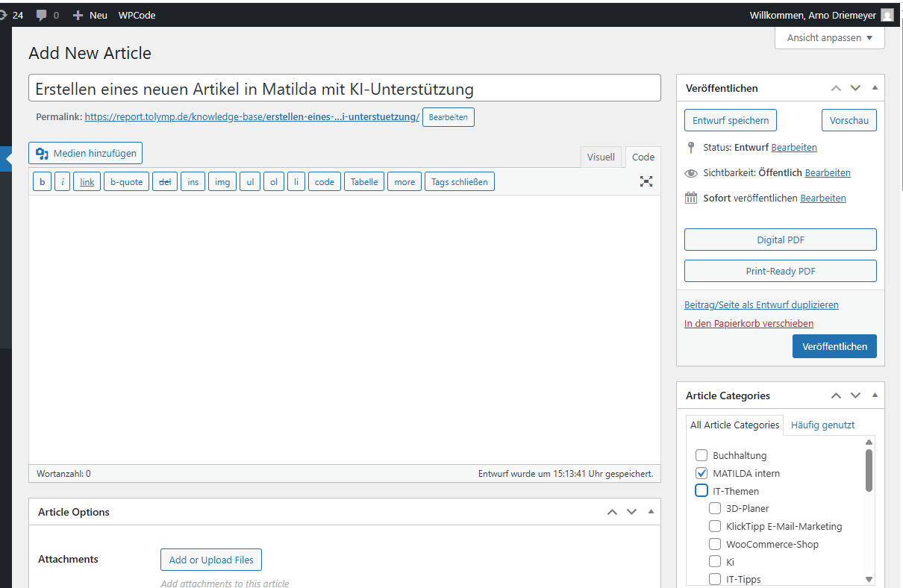Collapse the Article Options panel triangle
This screenshot has width=903, height=588.
point(651,512)
